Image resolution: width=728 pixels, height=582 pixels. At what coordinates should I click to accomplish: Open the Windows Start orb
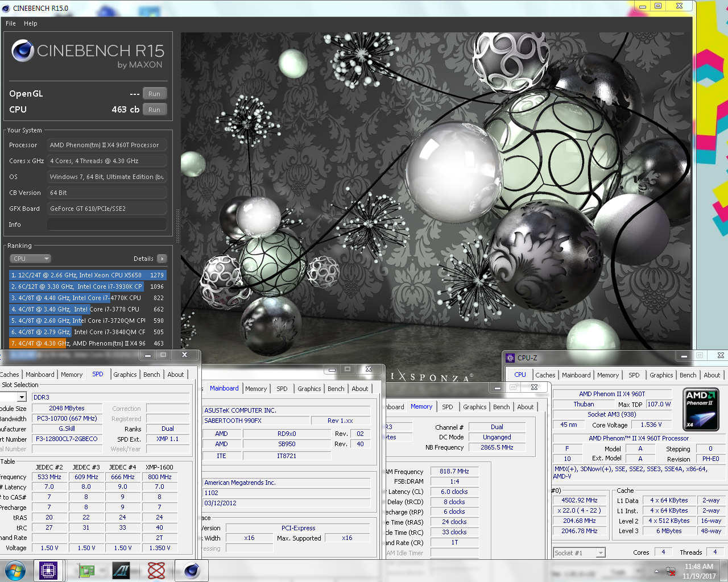(x=15, y=571)
